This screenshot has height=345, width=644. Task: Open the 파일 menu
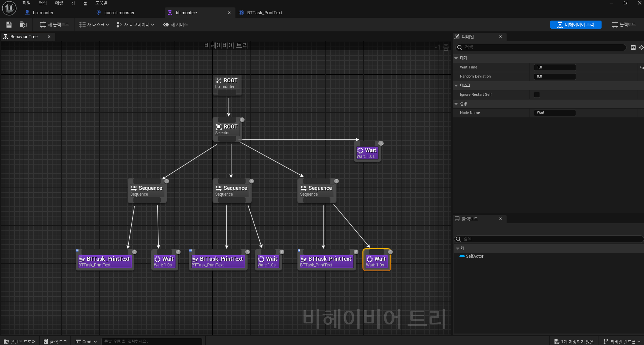(26, 3)
